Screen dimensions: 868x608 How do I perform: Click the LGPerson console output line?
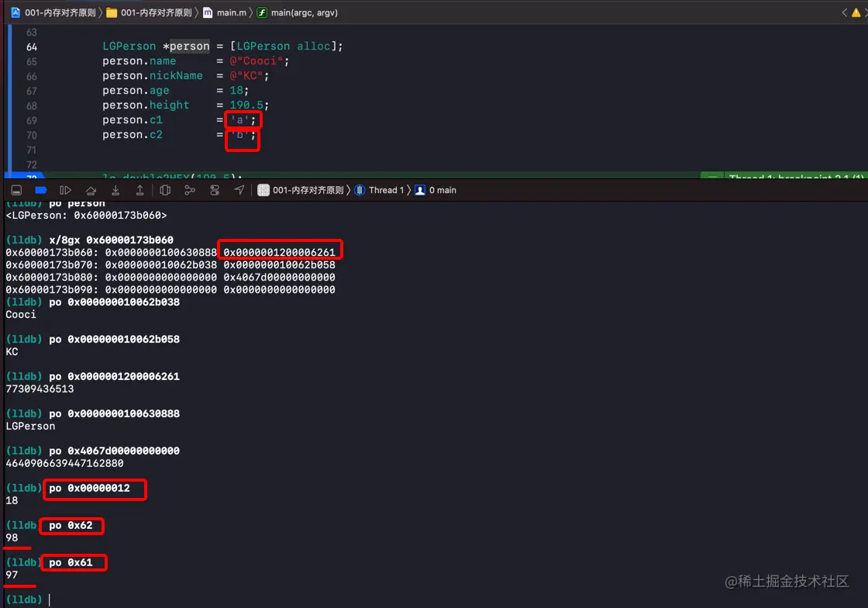click(30, 426)
